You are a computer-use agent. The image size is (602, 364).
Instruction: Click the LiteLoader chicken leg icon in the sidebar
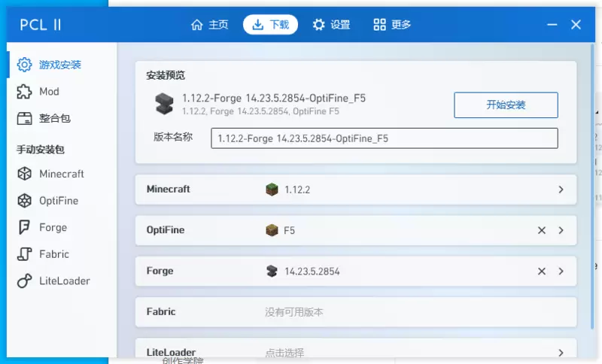(x=24, y=281)
